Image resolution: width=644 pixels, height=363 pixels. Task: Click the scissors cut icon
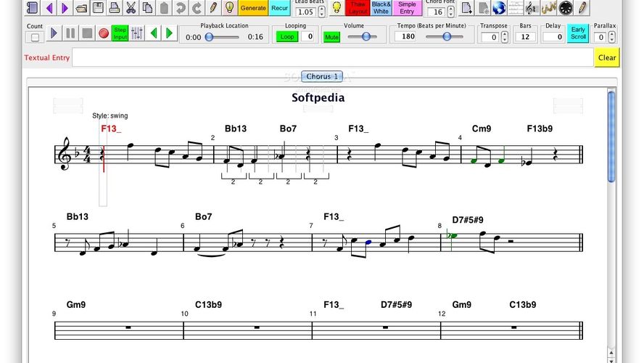click(x=131, y=8)
